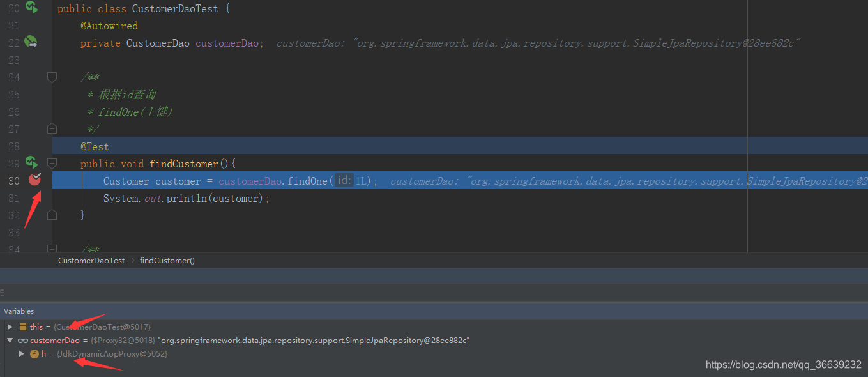Click the type icon beside the this variable
The width and height of the screenshot is (868, 377).
22,326
